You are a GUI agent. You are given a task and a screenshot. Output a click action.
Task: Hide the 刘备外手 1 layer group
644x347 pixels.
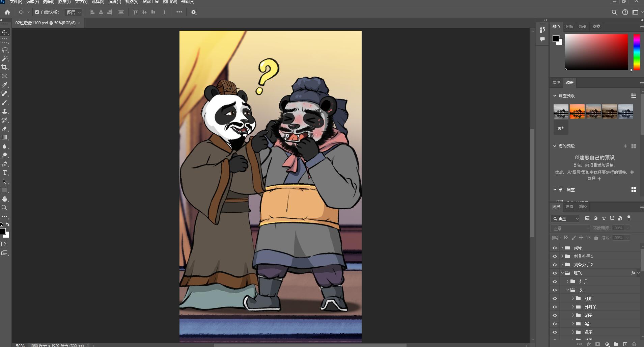[x=555, y=256]
